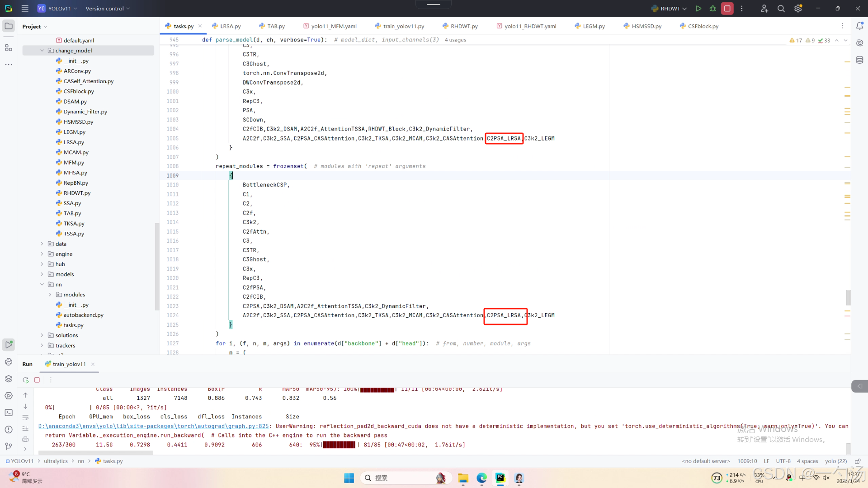Viewport: 868px width, 488px height.
Task: Click the Run green play icon
Action: point(698,9)
